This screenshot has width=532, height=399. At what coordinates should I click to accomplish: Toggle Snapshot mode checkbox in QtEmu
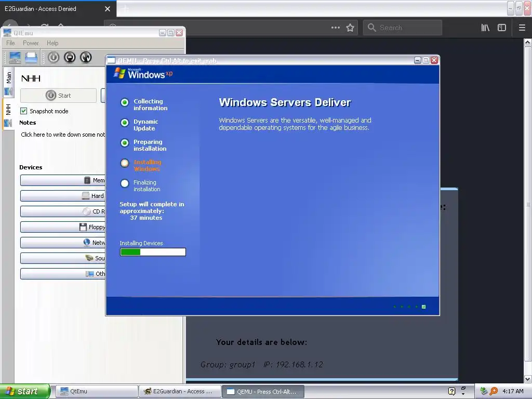[23, 111]
